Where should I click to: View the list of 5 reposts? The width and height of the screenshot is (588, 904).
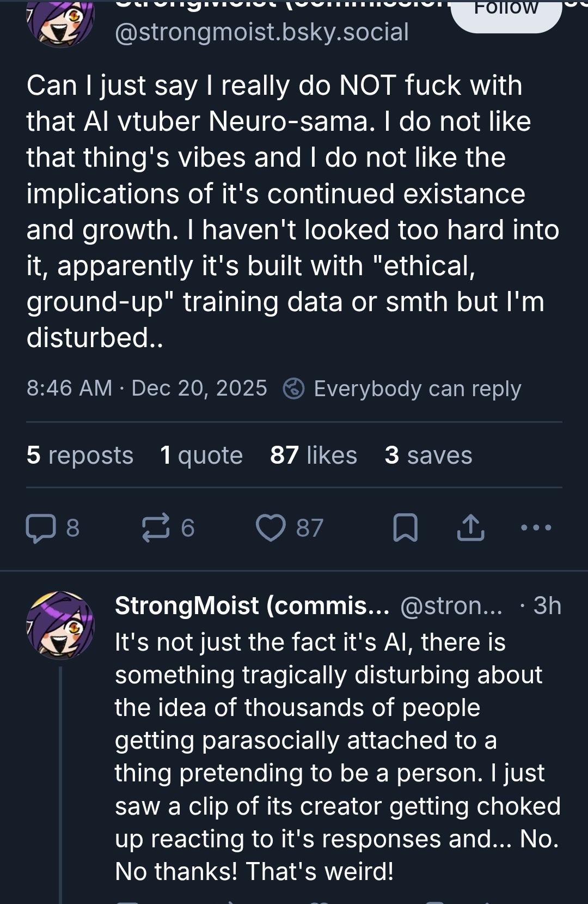point(80,455)
